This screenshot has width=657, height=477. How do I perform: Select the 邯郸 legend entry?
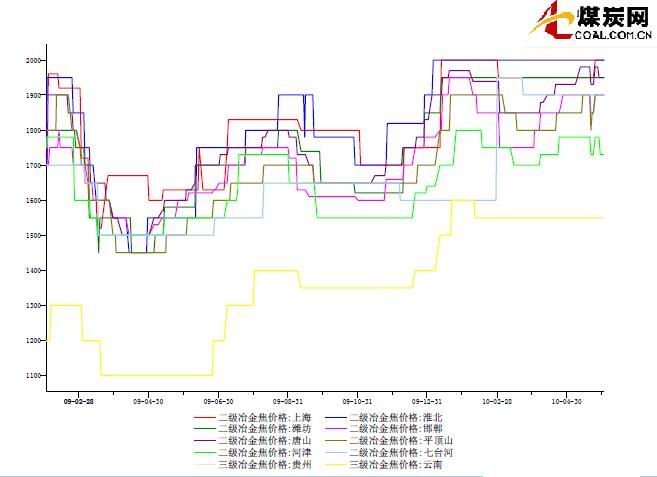point(400,428)
